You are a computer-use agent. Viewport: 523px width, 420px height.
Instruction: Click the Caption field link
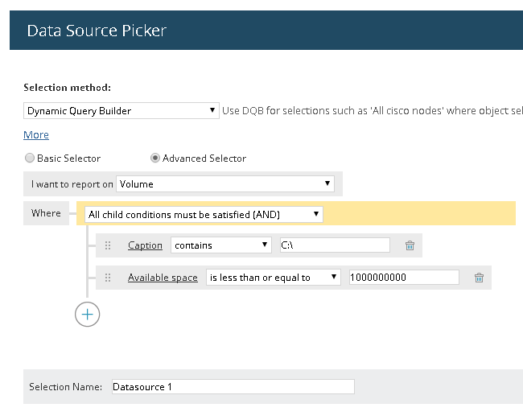pos(145,245)
